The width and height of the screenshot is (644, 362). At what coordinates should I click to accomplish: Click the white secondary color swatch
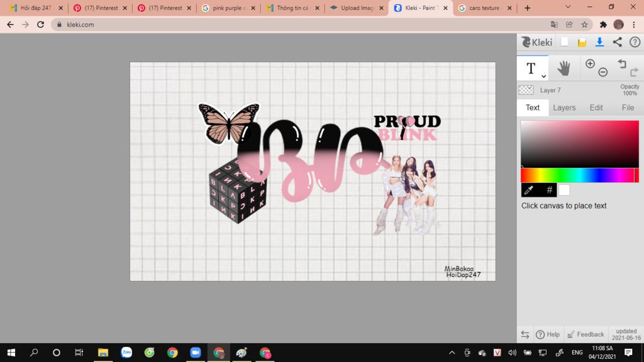pyautogui.click(x=564, y=190)
